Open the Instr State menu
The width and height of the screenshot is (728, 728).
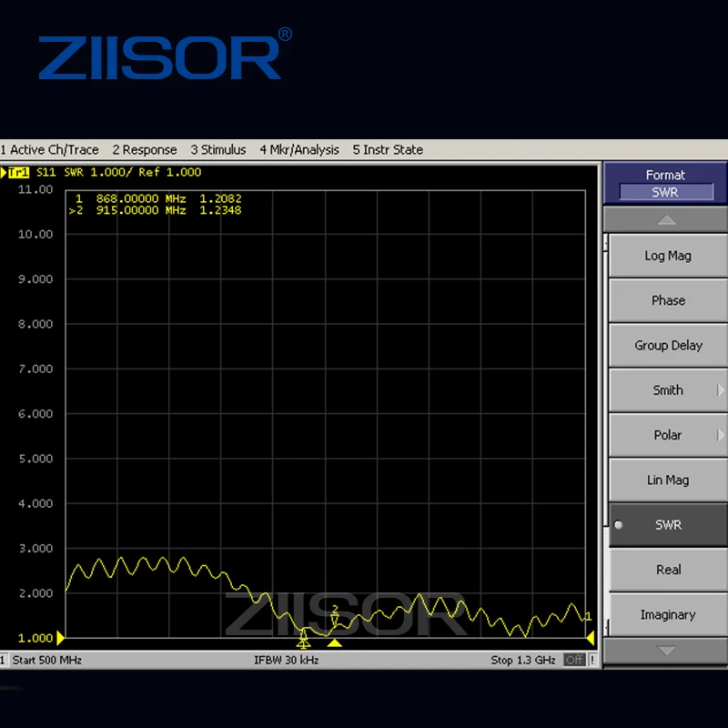coord(388,150)
